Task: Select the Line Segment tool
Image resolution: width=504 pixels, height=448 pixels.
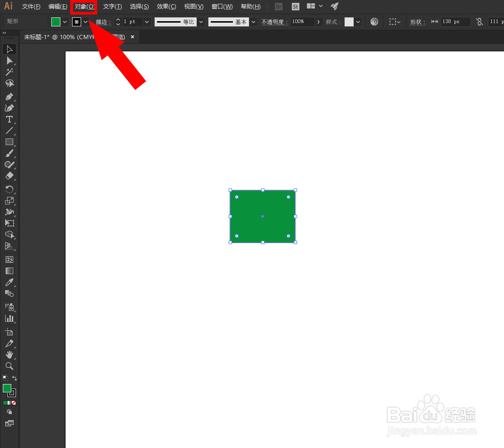Action: [9, 130]
